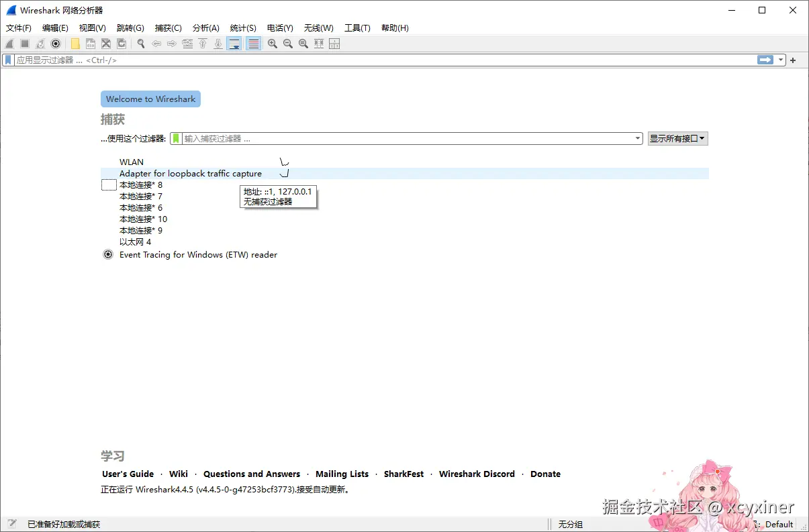Open the 工具(T) menu
The height and width of the screenshot is (532, 809).
357,28
